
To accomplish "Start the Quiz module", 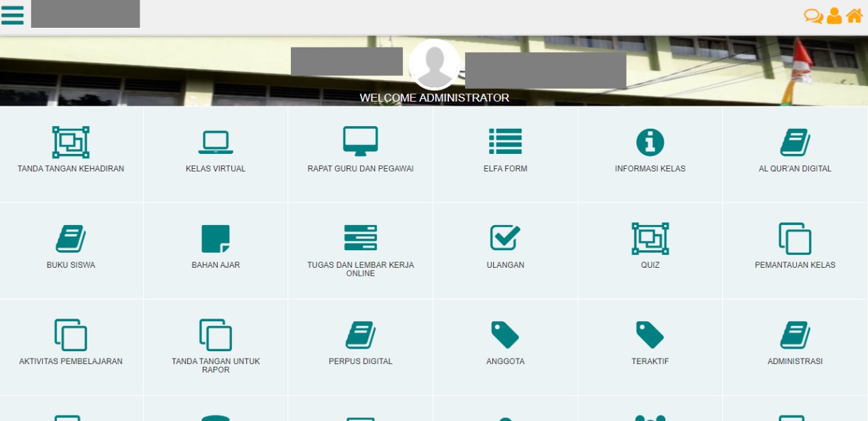I will pyautogui.click(x=650, y=239).
